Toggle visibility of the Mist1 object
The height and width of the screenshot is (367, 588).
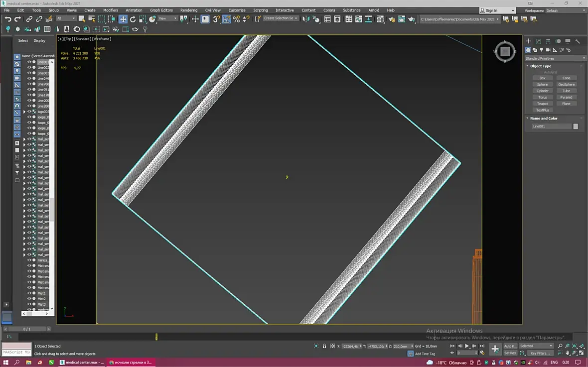tap(29, 293)
